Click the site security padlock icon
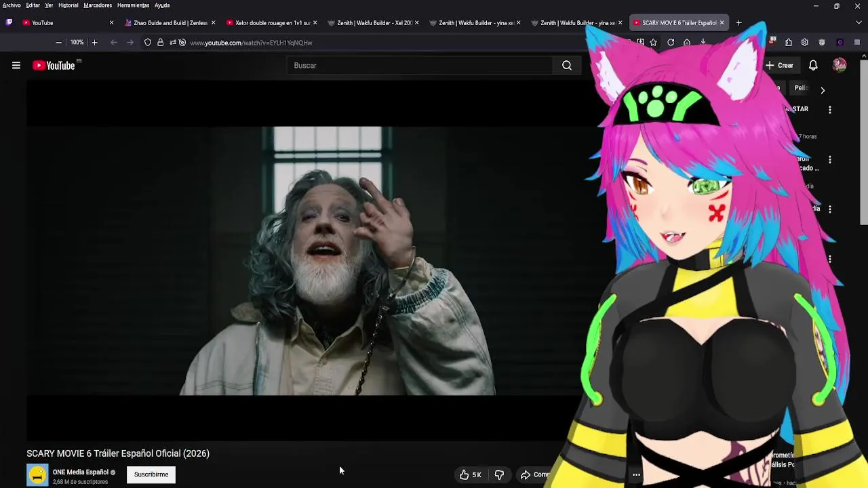The height and width of the screenshot is (488, 868). [x=160, y=43]
